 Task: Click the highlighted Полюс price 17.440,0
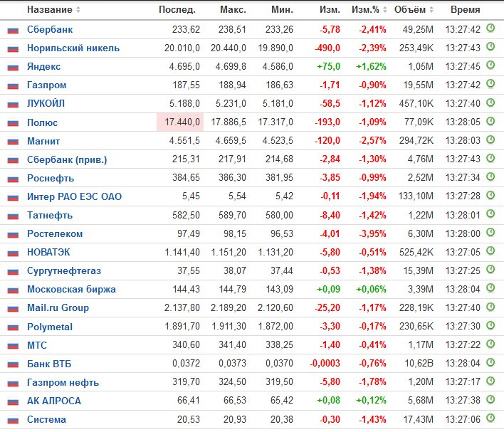tap(180, 122)
